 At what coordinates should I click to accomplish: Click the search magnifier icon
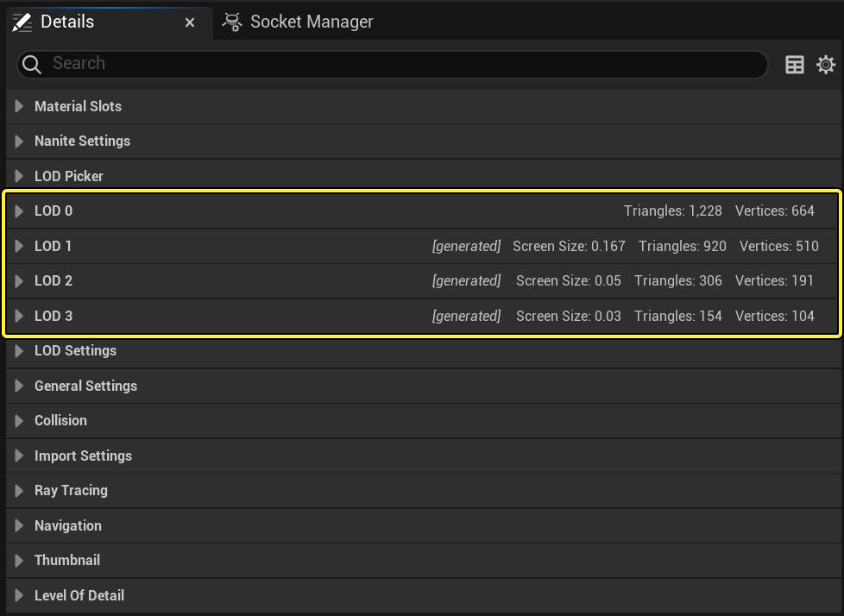pos(32,64)
